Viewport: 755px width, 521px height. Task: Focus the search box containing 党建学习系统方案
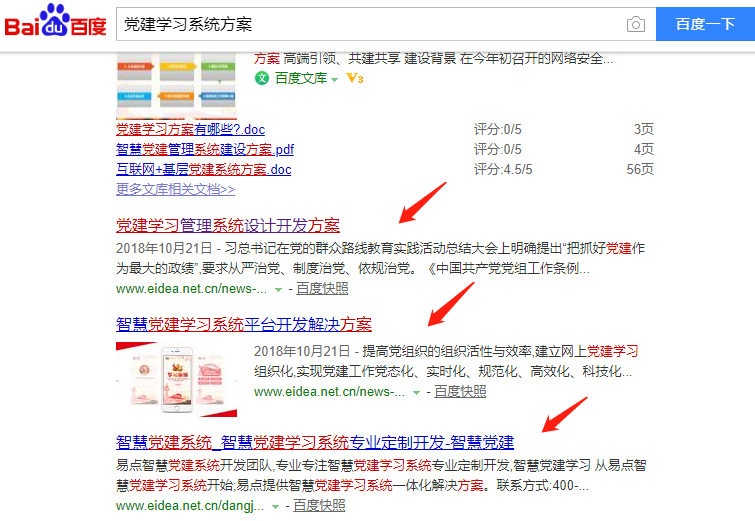point(371,24)
